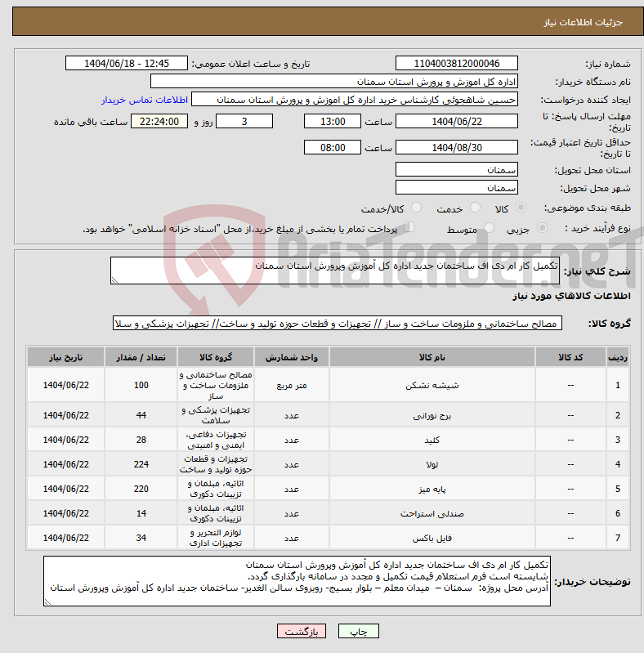Click the تجهیزات دفاعی، ایمنی و امنیتی group cell
The height and width of the screenshot is (653, 644).
[216, 440]
